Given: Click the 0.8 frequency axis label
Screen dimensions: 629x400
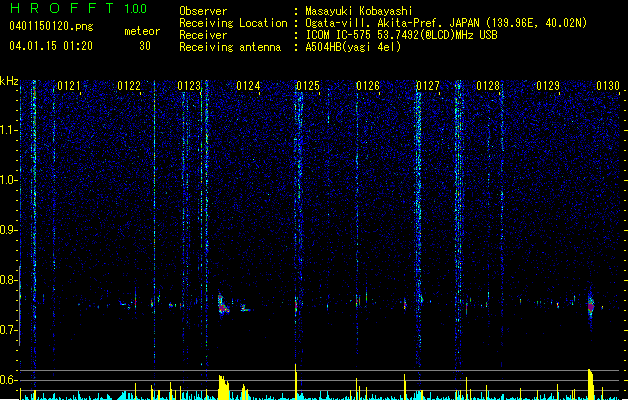Looking at the screenshot, I should [x=9, y=280].
